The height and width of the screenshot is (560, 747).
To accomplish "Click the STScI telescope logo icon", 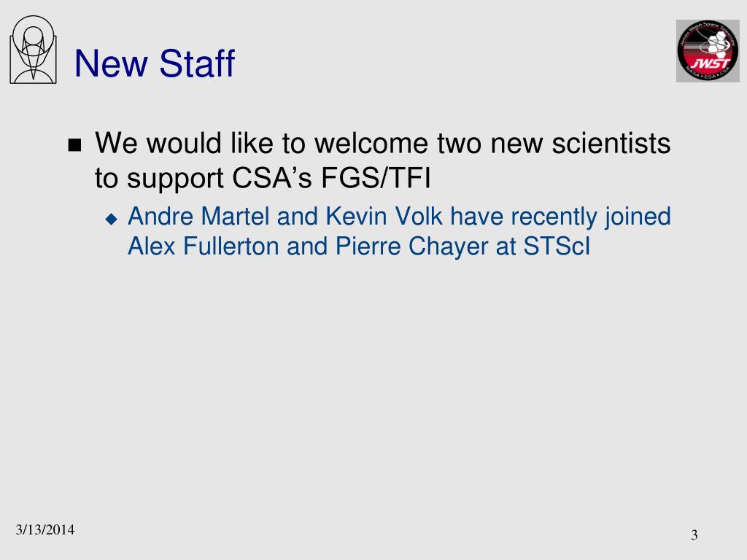I will click(33, 50).
